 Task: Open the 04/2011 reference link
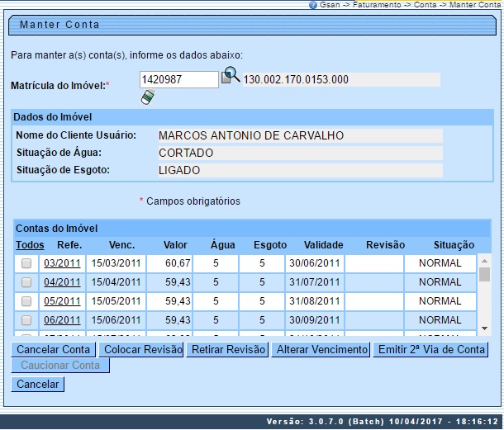62,282
